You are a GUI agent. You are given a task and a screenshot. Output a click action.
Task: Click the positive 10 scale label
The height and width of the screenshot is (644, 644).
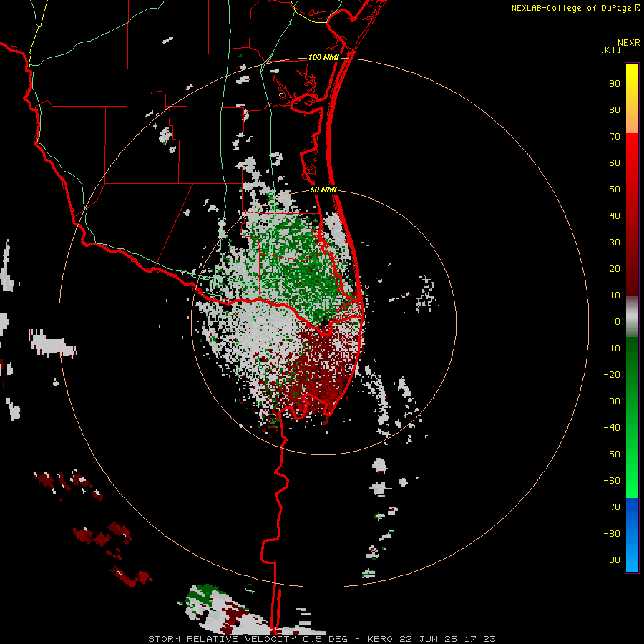coord(615,296)
